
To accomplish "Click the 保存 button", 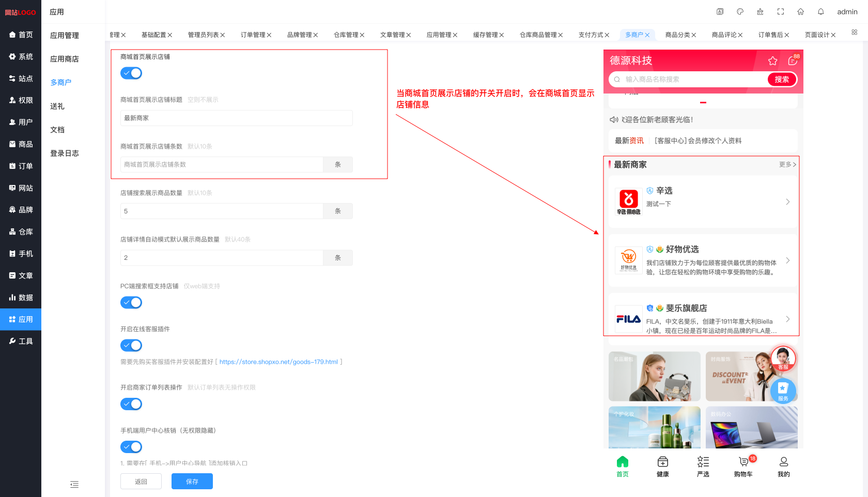I will (192, 482).
